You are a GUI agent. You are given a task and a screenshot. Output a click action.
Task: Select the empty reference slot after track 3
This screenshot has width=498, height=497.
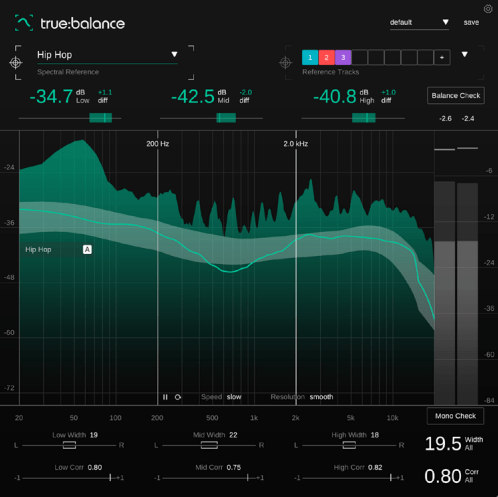(x=360, y=57)
